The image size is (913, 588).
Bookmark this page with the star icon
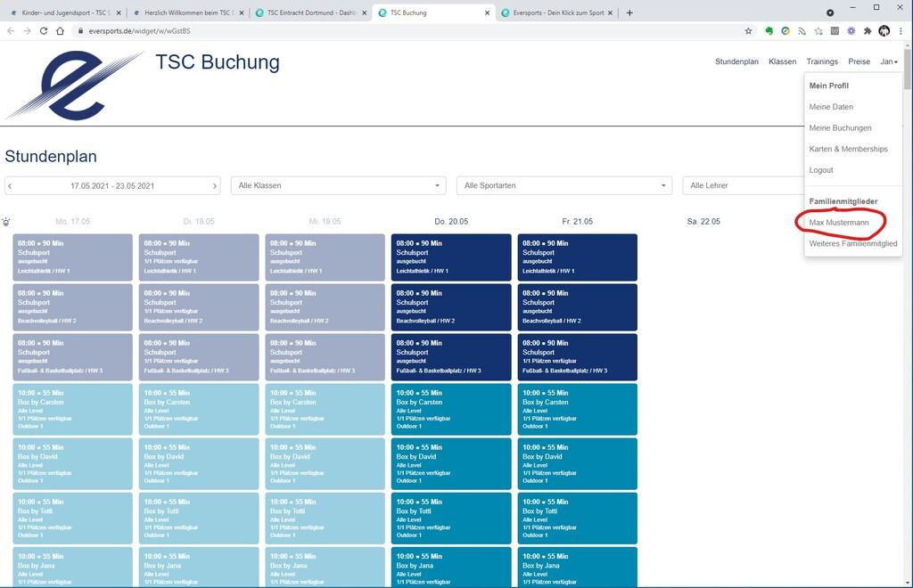tap(748, 31)
